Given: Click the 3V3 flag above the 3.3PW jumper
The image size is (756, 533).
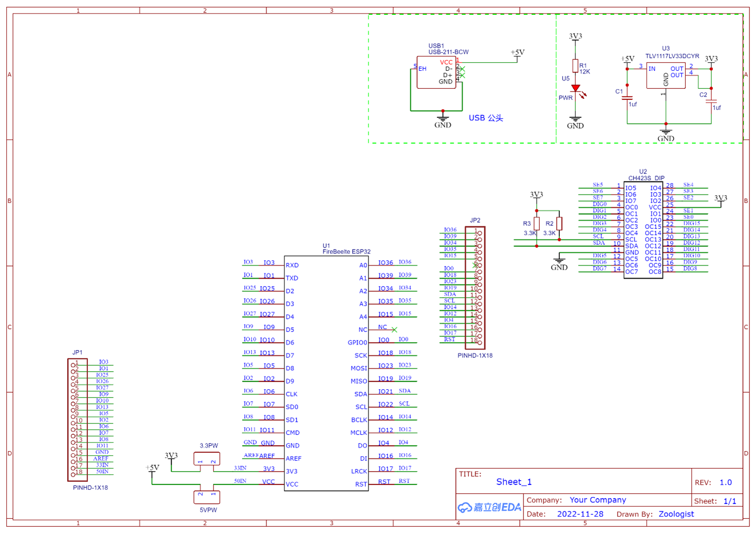Looking at the screenshot, I should 171,456.
